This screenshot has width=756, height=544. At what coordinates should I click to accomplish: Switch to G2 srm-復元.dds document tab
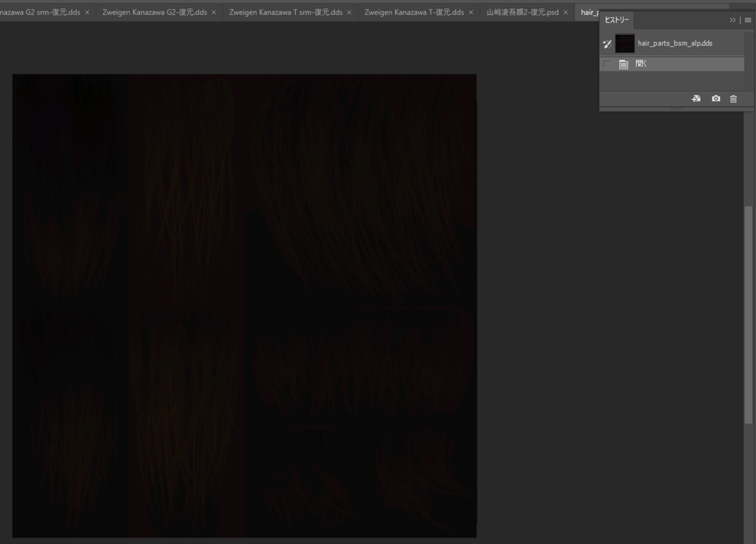[40, 12]
